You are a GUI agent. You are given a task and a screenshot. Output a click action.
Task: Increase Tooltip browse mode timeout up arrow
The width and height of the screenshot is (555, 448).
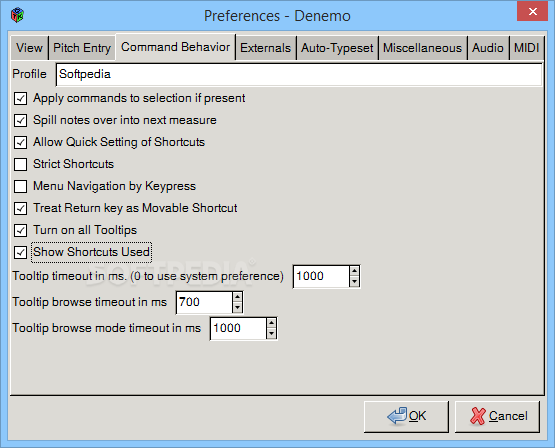click(271, 323)
